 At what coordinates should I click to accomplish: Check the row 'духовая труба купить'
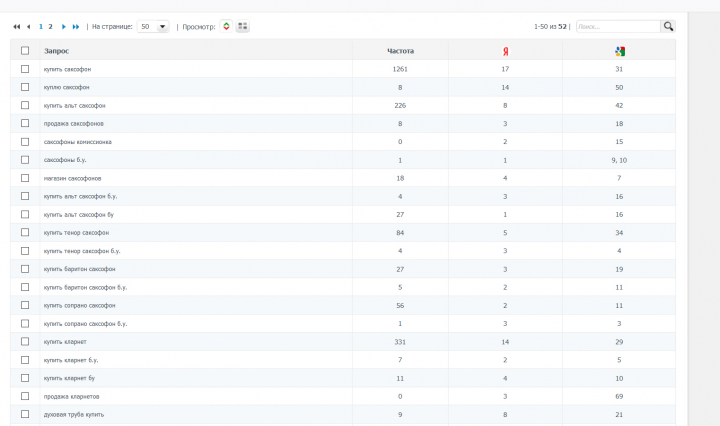(x=25, y=414)
